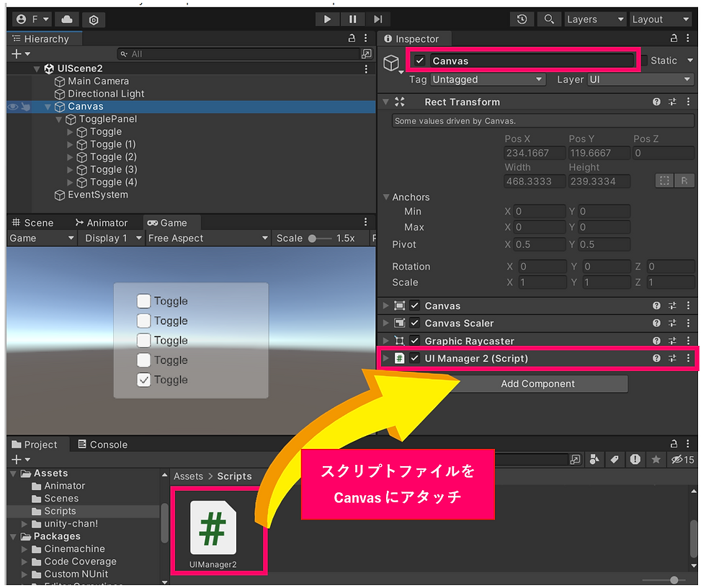Image resolution: width=706 pixels, height=588 pixels.
Task: Disable the Canvas component checkbox
Action: click(x=415, y=306)
